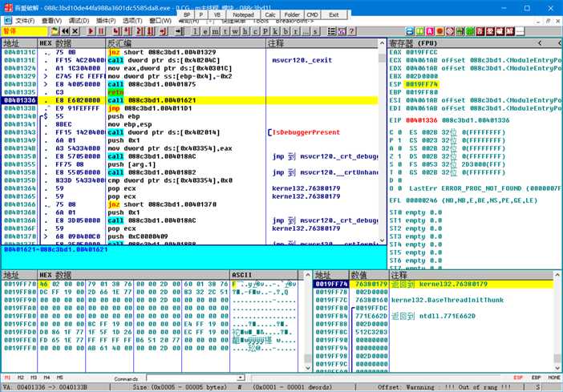
Task: Click the Trace into toolbar icon
Action: [140, 31]
